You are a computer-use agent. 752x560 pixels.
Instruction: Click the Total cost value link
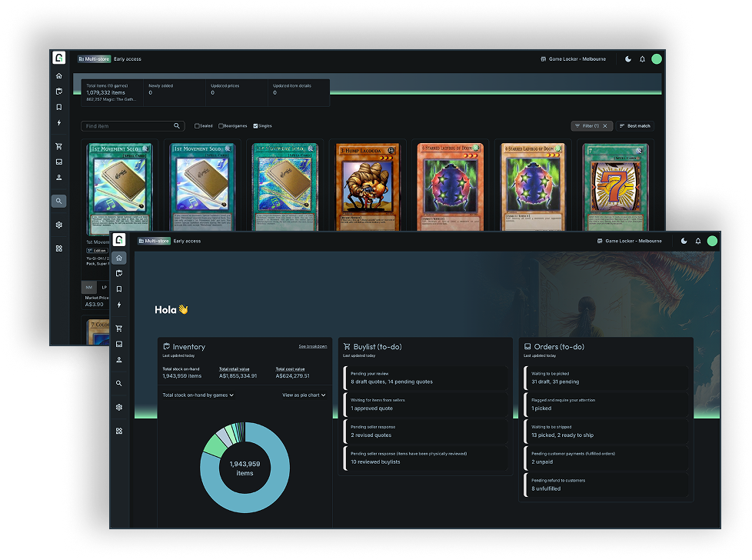click(x=290, y=369)
